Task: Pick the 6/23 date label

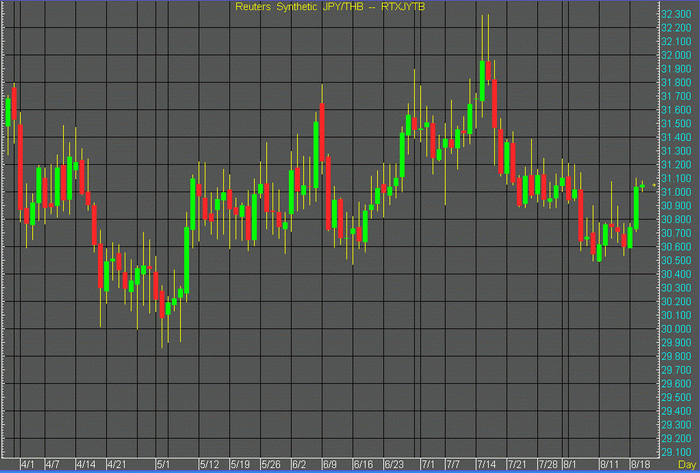Action: [394, 465]
